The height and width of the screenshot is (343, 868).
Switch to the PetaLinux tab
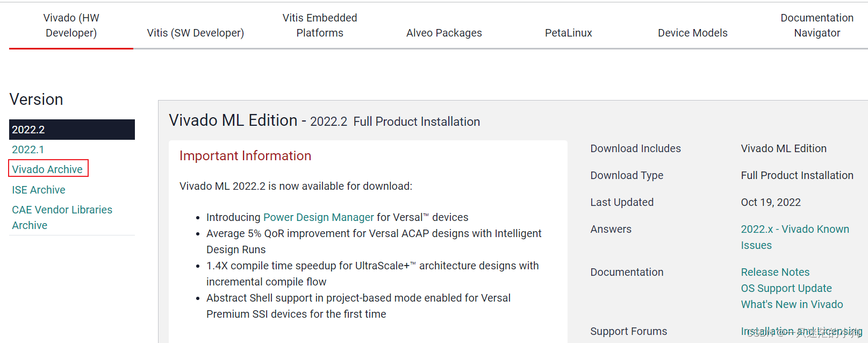tap(568, 32)
